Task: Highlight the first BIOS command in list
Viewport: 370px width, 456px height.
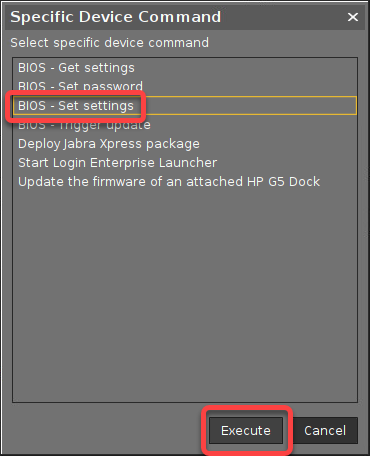Action: pos(185,68)
